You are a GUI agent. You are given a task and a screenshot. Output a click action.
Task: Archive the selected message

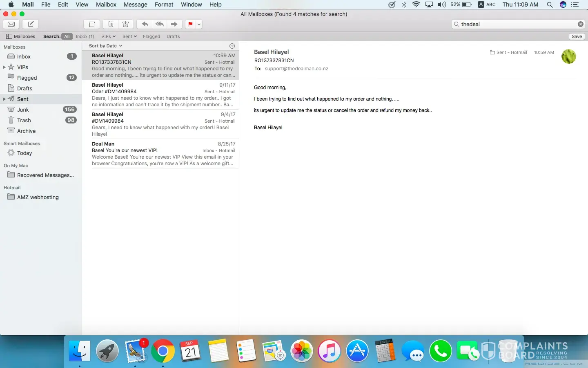92,24
